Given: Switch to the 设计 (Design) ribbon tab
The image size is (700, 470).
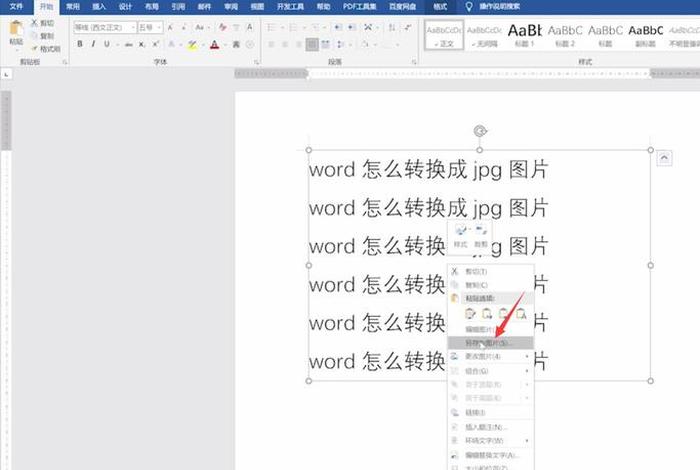Looking at the screenshot, I should pyautogui.click(x=125, y=7).
